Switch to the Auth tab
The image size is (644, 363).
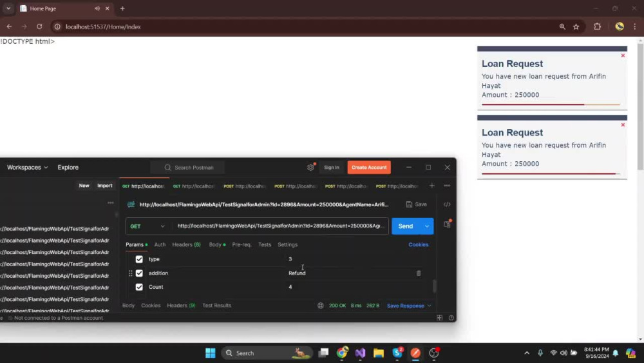(x=160, y=244)
